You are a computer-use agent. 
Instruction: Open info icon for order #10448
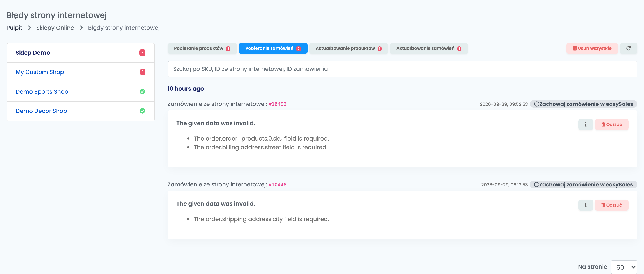click(585, 205)
